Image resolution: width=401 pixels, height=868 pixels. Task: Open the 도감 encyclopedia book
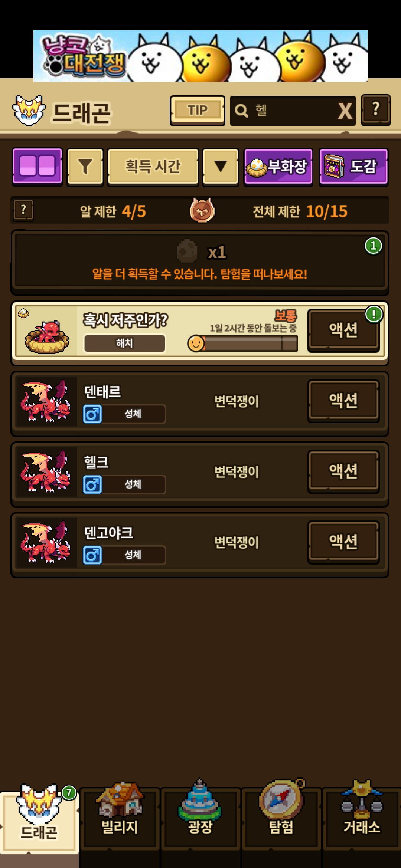(353, 167)
